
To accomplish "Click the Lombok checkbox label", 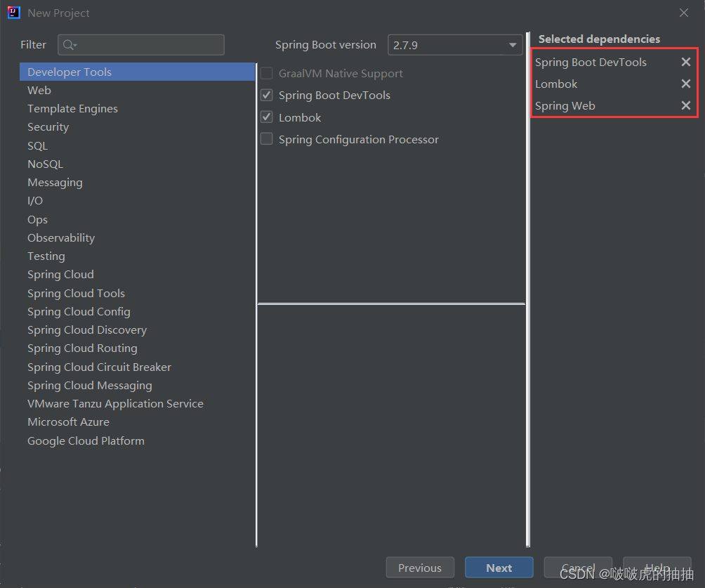I will pos(300,117).
